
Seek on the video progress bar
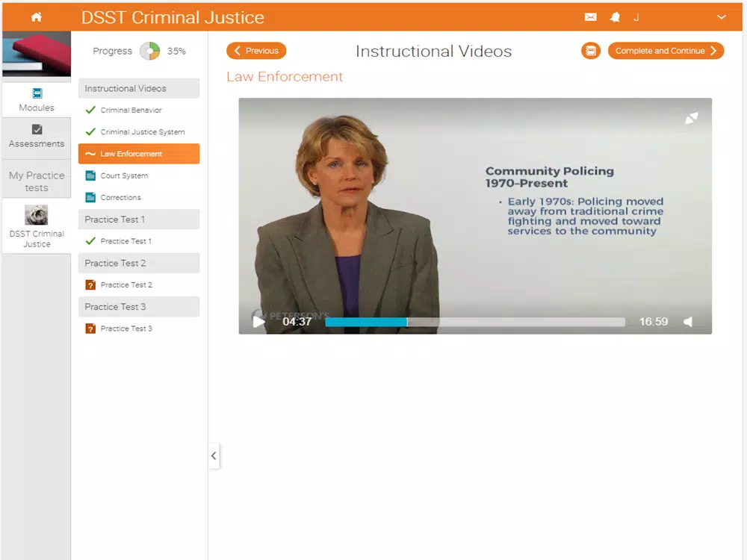[x=475, y=322]
